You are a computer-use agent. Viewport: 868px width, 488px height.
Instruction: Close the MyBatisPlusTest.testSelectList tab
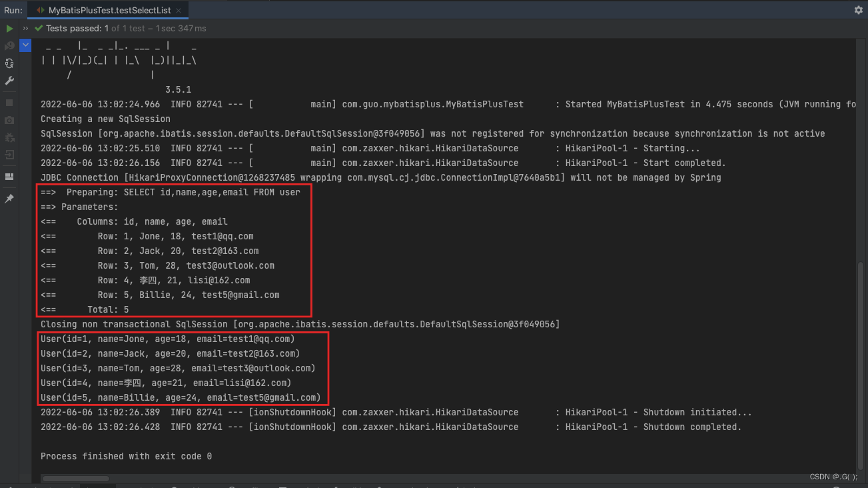(x=180, y=10)
